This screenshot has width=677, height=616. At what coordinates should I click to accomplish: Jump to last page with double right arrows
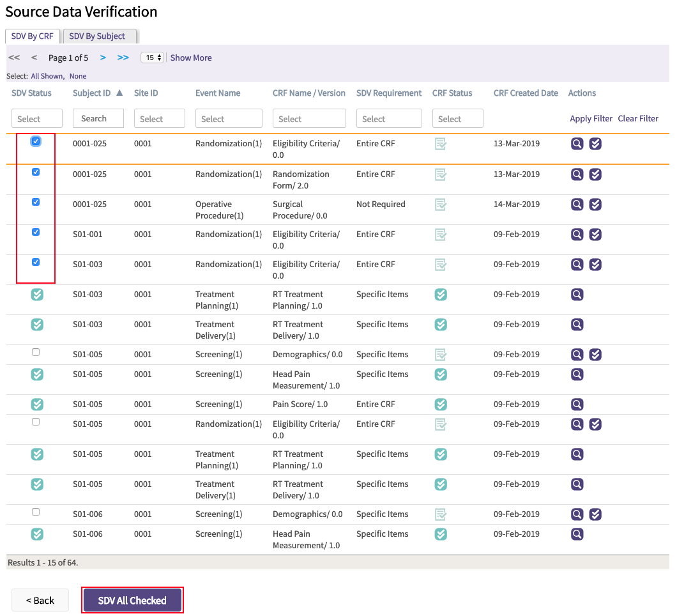pyautogui.click(x=123, y=58)
